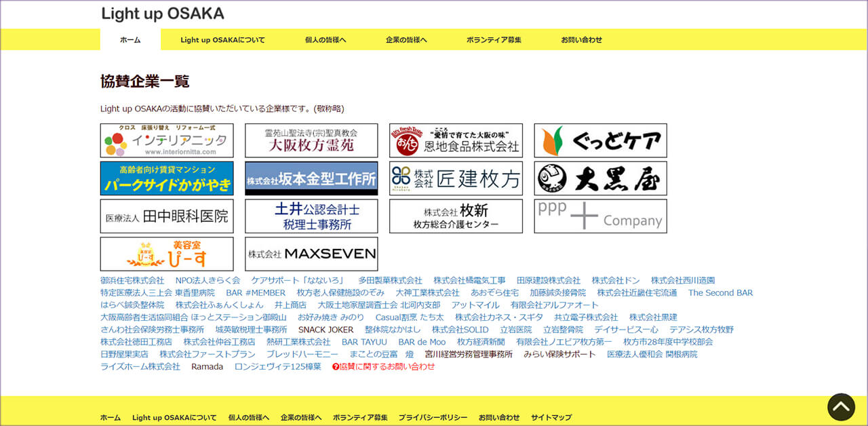Screen dimensions: 868x426
Task: Open the ppp Company banner
Action: (601, 216)
